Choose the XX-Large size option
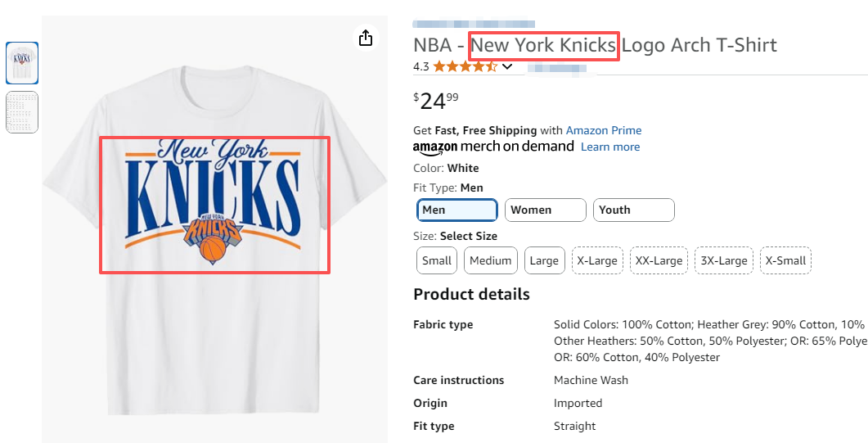This screenshot has height=443, width=868. tap(659, 261)
